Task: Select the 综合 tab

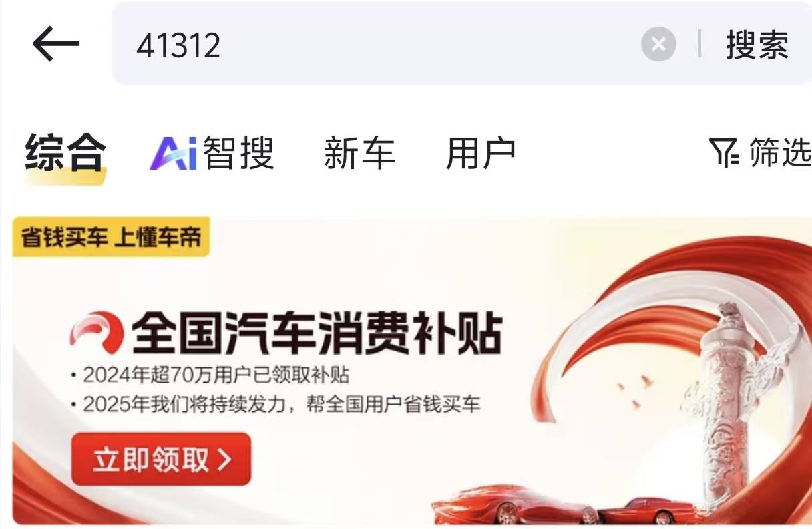Action: 65,153
